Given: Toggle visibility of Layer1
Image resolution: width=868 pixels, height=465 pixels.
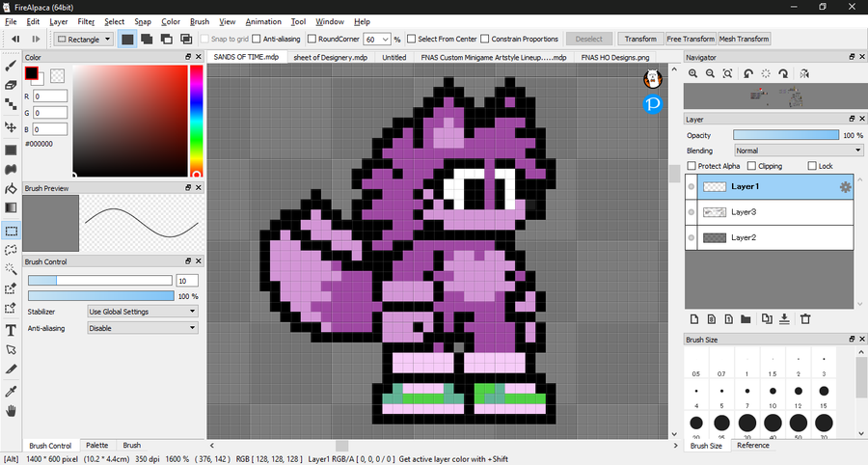Looking at the screenshot, I should tap(691, 187).
